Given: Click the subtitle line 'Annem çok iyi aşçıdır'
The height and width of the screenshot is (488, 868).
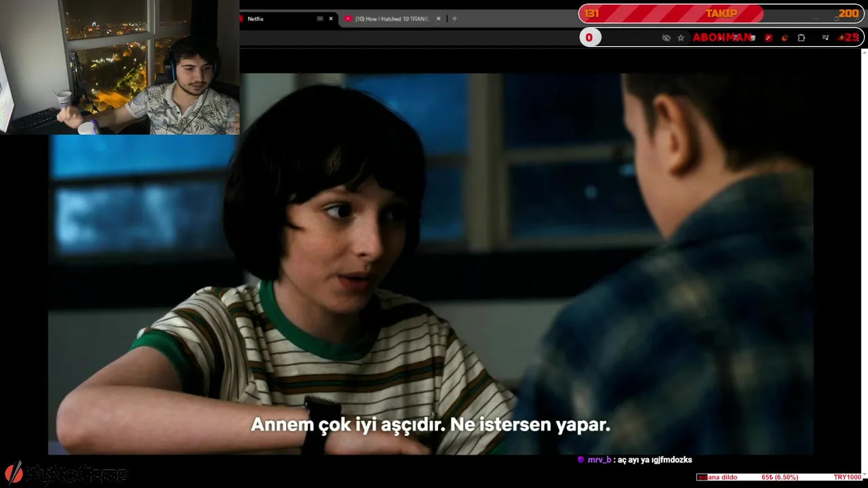Looking at the screenshot, I should coord(349,425).
